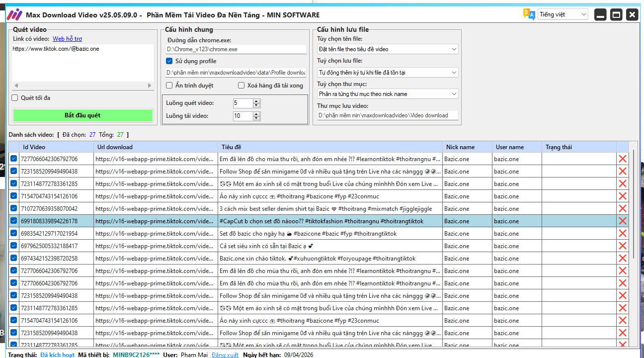The width and height of the screenshot is (644, 358).
Task: Click the Trạng thái column header
Action: [579, 147]
